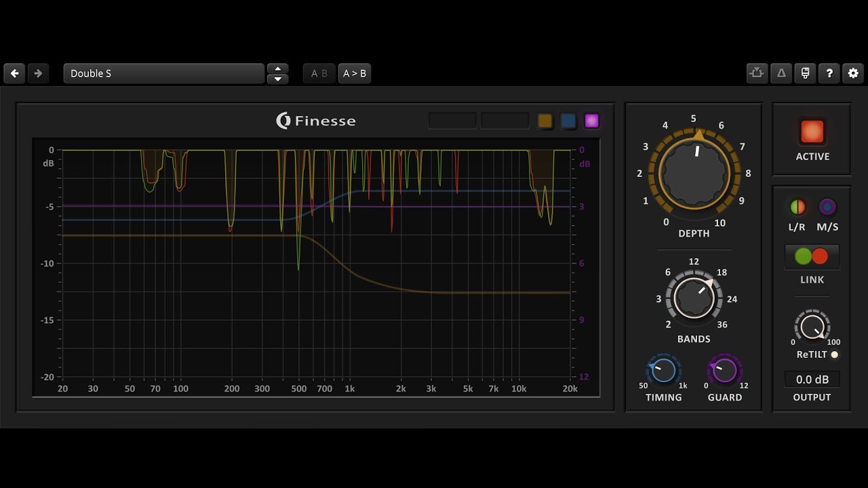The height and width of the screenshot is (488, 868).
Task: Toggle the red ACTIVE bypass button
Action: click(812, 131)
